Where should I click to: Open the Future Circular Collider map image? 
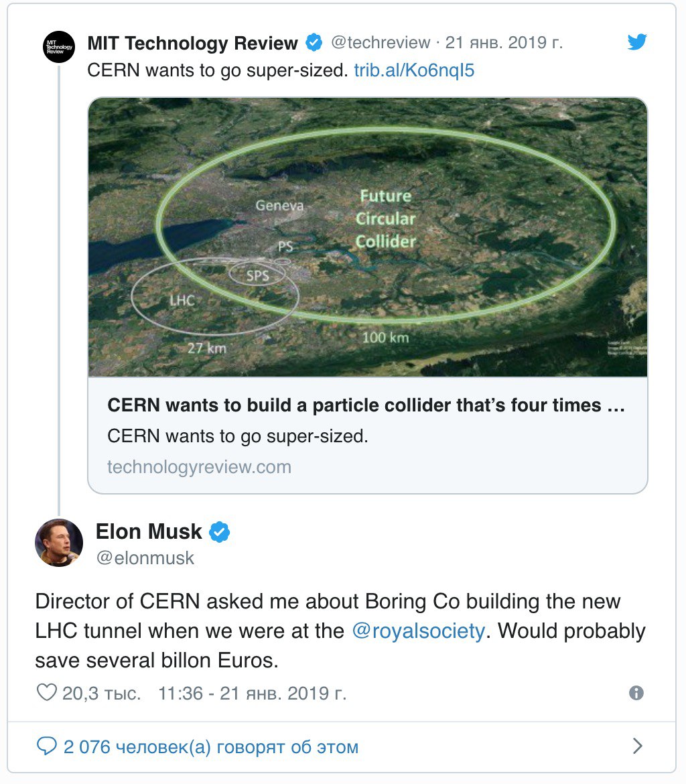pos(368,237)
